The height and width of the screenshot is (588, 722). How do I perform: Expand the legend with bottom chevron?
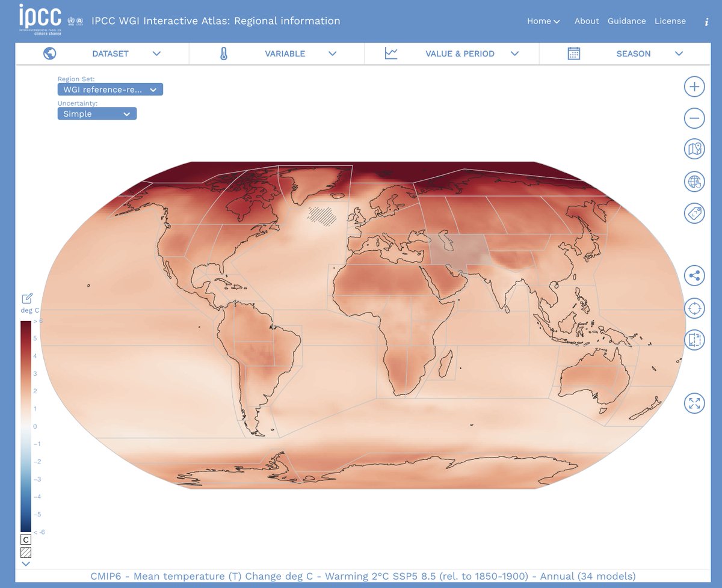(x=26, y=564)
